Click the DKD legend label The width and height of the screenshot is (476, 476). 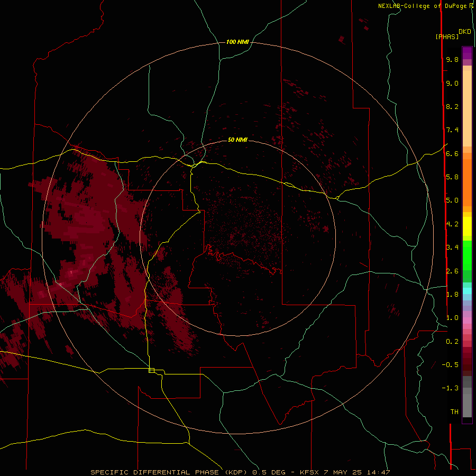(x=465, y=32)
